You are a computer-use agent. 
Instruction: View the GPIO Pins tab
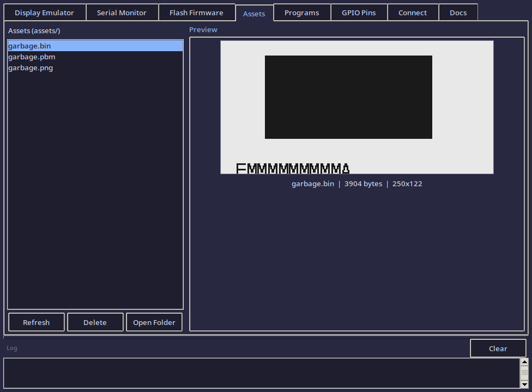tap(359, 13)
